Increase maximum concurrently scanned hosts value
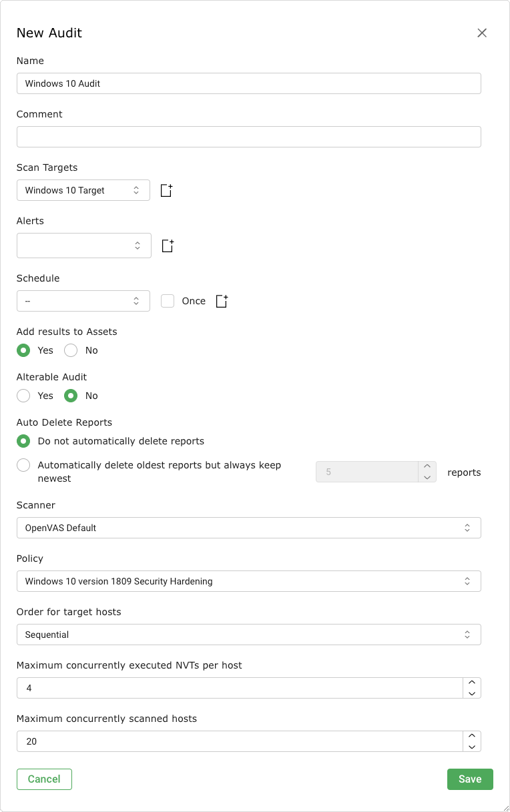 pyautogui.click(x=471, y=736)
